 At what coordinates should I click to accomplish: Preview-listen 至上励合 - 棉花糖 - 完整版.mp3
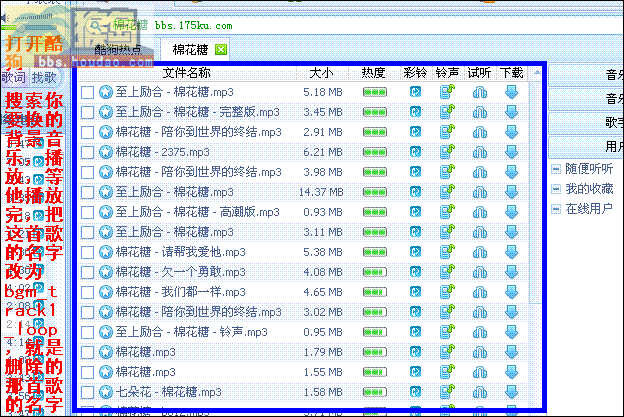(480, 112)
